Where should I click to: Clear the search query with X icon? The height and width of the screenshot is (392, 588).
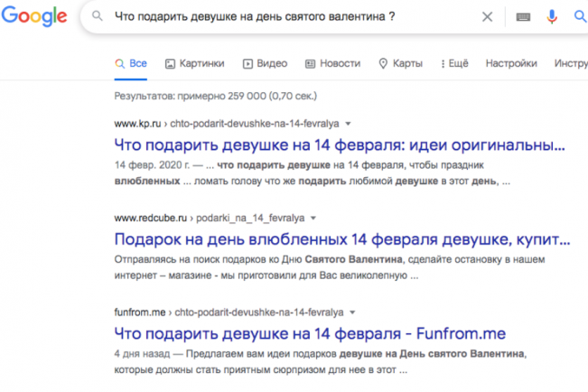tap(487, 16)
